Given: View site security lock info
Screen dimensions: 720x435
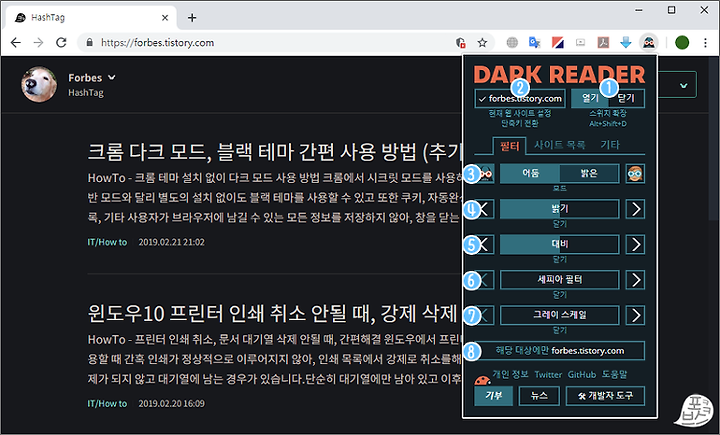Looking at the screenshot, I should [x=90, y=43].
